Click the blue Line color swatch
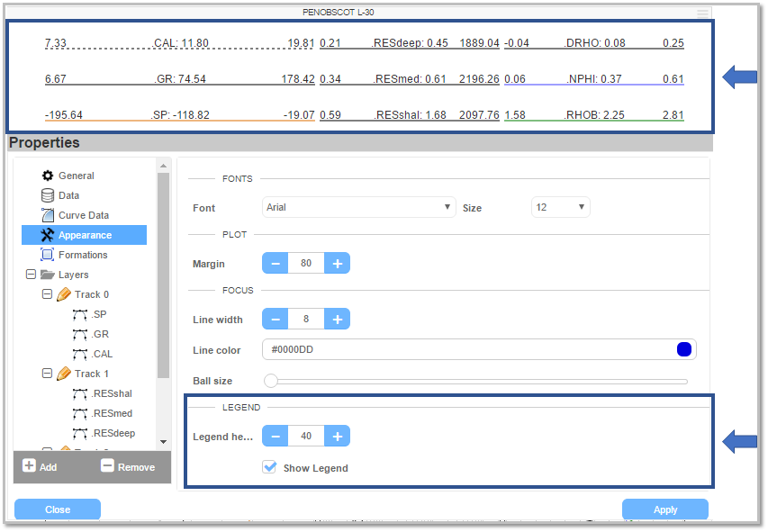This screenshot has width=768, height=532. click(x=684, y=349)
